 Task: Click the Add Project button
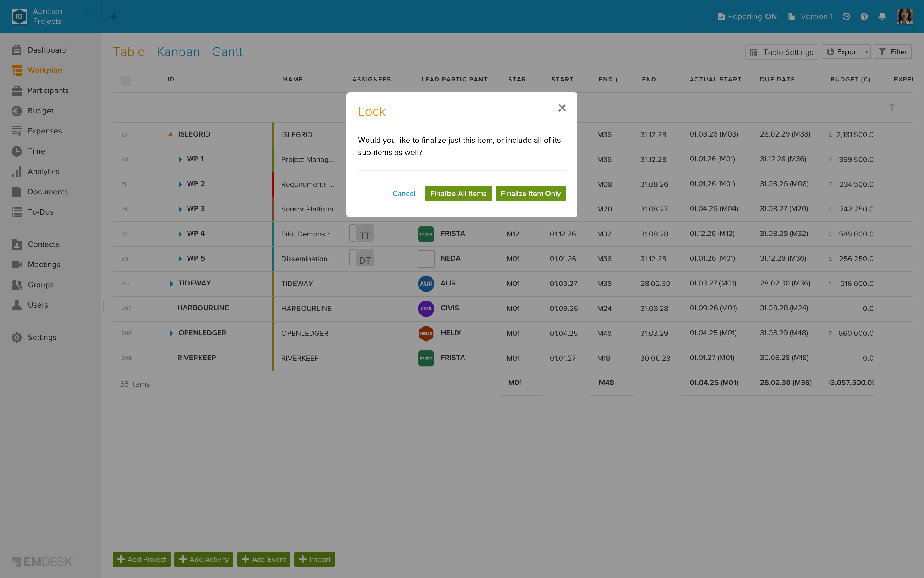(x=142, y=559)
